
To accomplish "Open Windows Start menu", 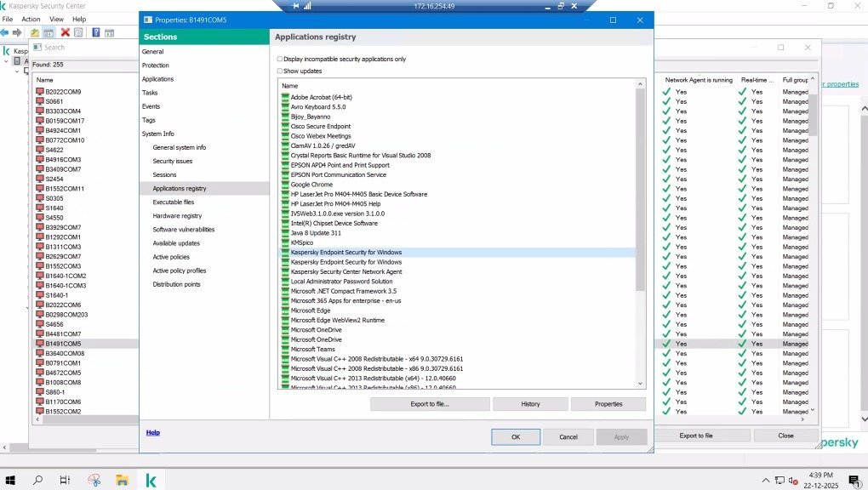I will 10,480.
